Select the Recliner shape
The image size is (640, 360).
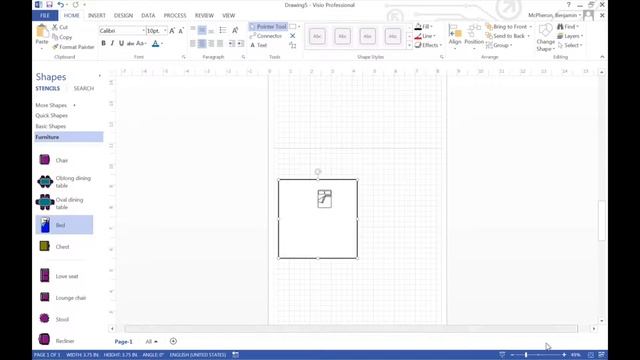(56, 340)
